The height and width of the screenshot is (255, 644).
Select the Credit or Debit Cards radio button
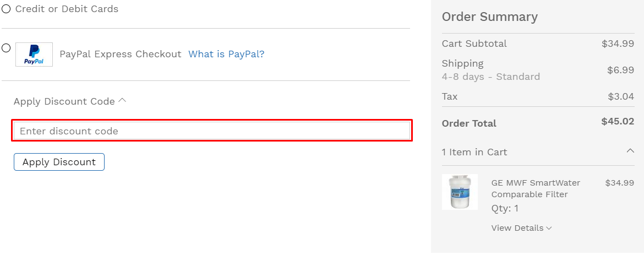tap(6, 9)
